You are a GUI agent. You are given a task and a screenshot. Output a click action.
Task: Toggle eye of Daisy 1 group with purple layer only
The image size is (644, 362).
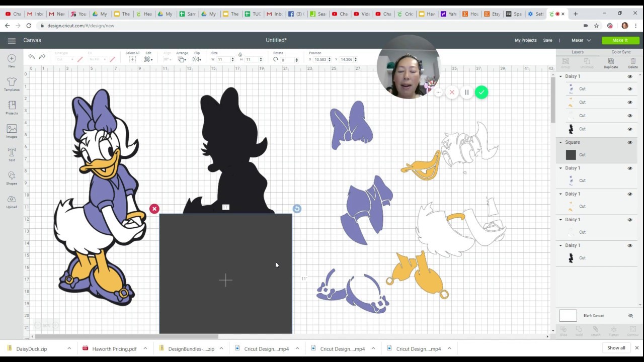coord(630,168)
